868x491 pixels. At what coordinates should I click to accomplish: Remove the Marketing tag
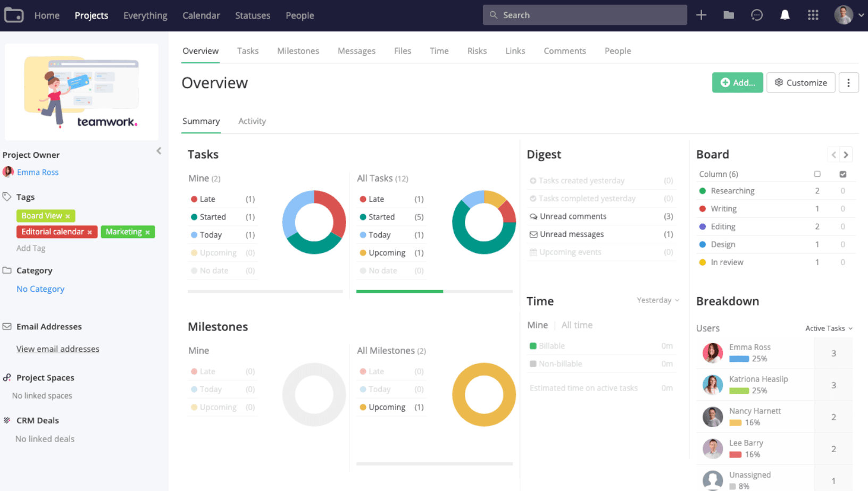tap(147, 232)
